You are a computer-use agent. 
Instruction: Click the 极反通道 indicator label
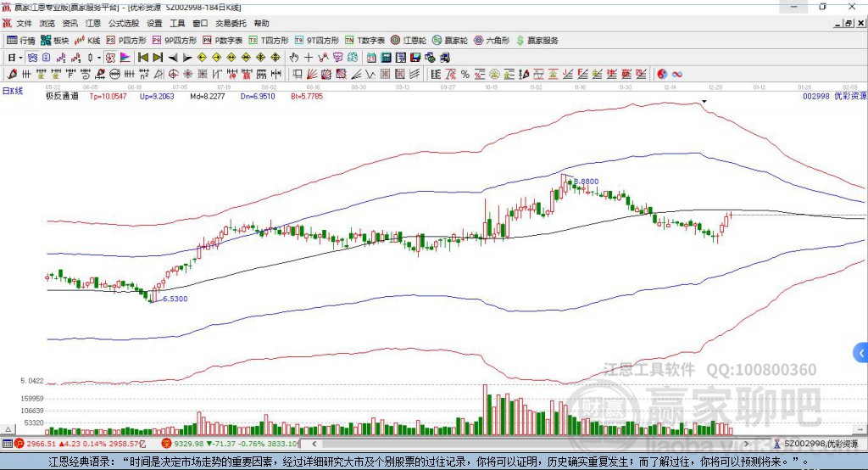[x=62, y=97]
